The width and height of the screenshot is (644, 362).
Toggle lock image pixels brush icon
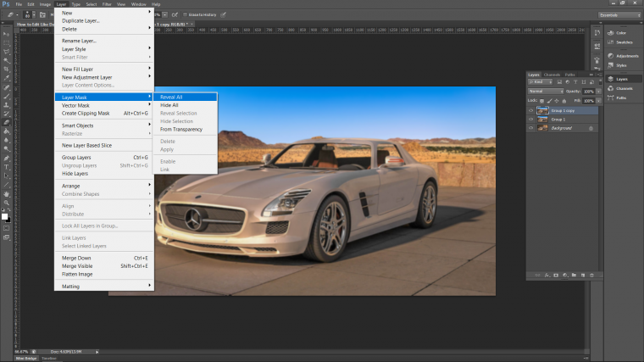550,101
